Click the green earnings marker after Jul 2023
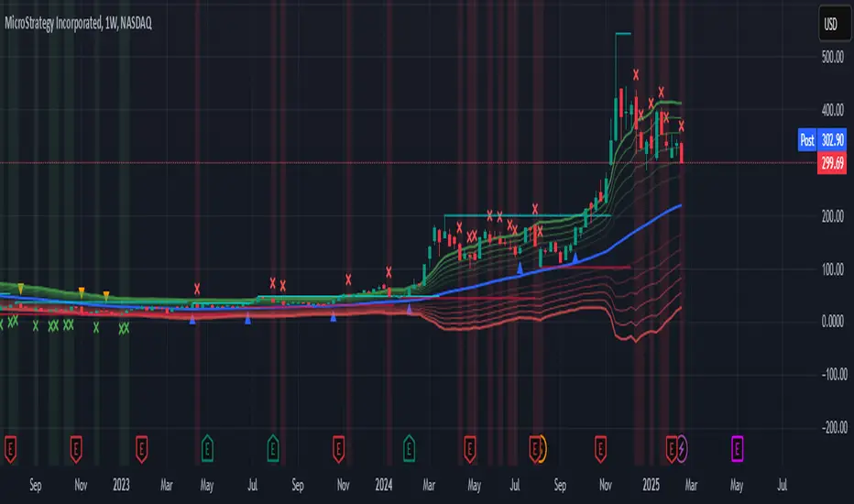854x504 pixels. click(x=273, y=449)
